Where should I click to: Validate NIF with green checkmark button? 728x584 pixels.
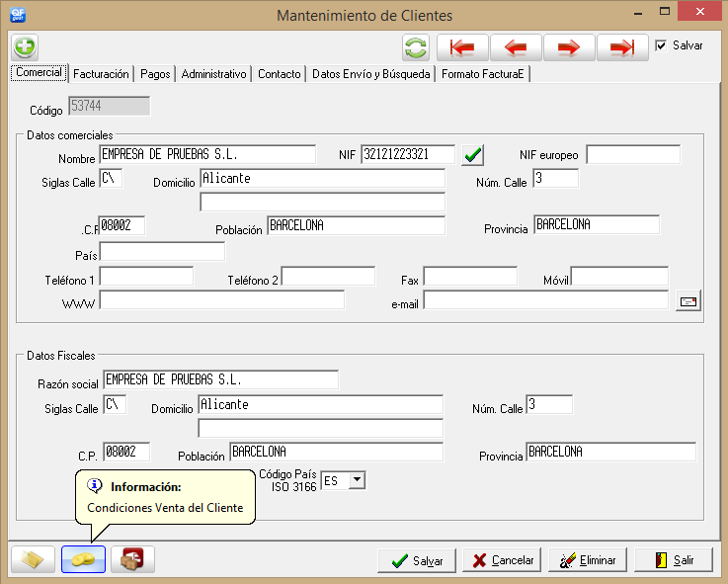[x=472, y=155]
